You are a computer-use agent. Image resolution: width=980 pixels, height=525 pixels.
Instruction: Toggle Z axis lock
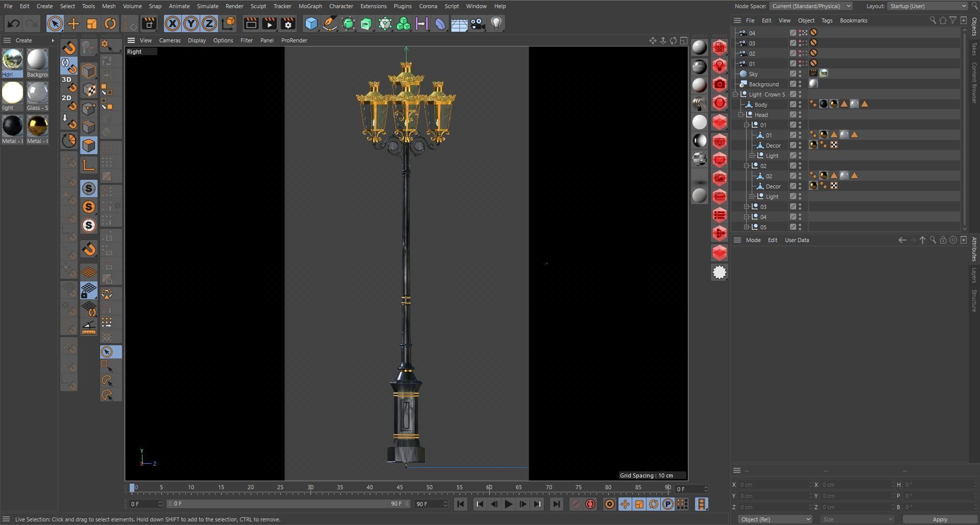tap(209, 23)
